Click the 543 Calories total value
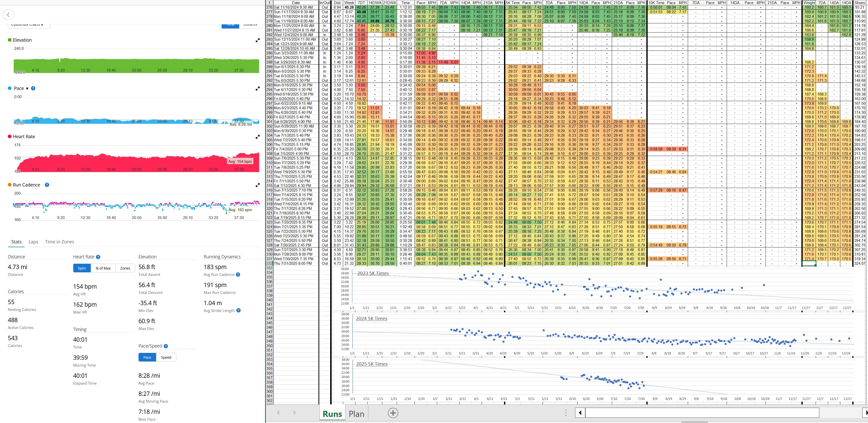Screen dimensions: 868x423 pos(13,338)
